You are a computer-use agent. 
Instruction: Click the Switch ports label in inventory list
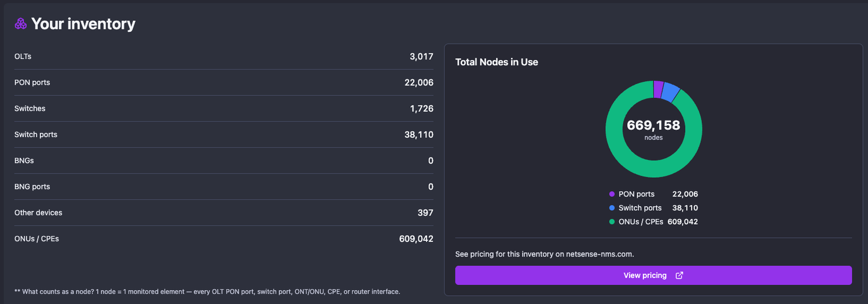coord(36,135)
